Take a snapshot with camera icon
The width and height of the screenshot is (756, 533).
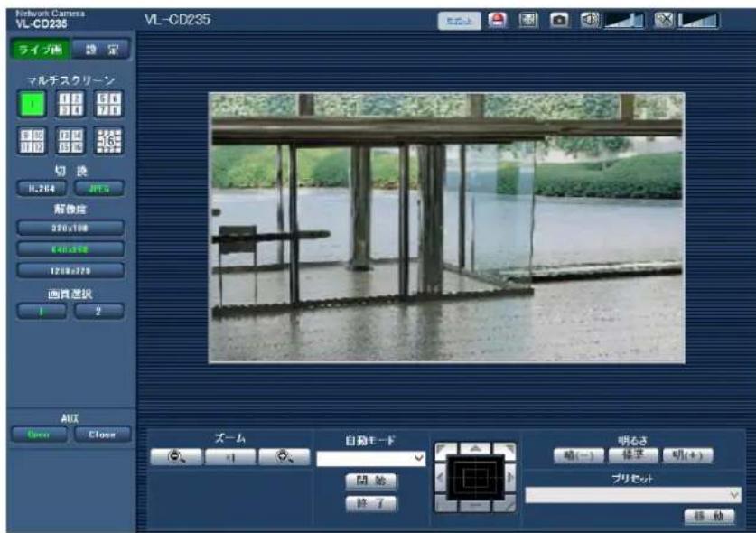559,21
